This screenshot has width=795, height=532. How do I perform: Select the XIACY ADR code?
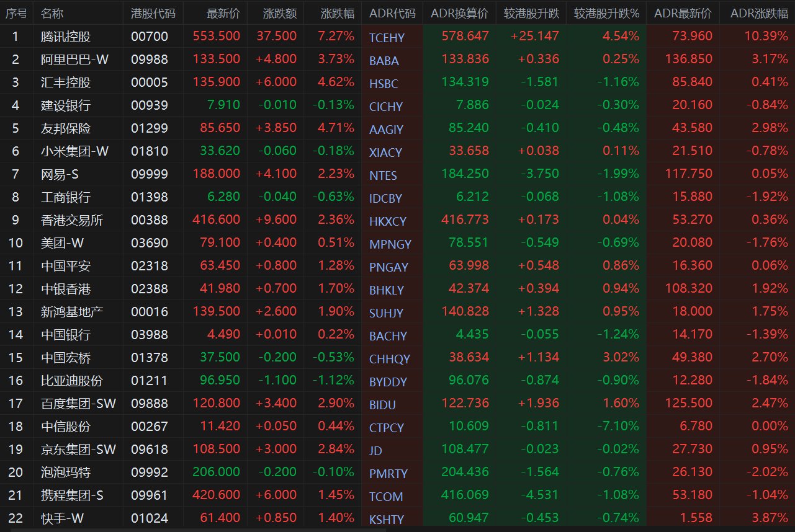[385, 153]
